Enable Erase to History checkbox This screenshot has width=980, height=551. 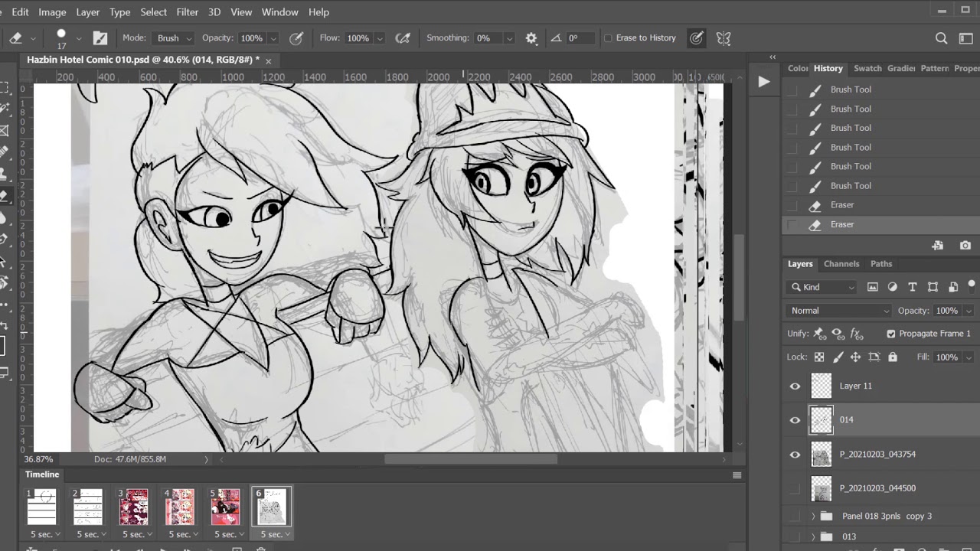point(609,38)
